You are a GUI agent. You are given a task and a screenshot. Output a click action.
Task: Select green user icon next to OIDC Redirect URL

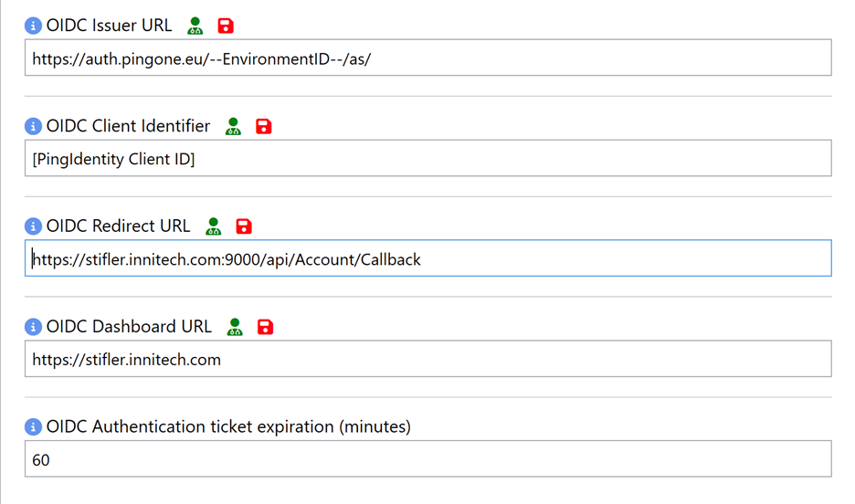point(214,226)
